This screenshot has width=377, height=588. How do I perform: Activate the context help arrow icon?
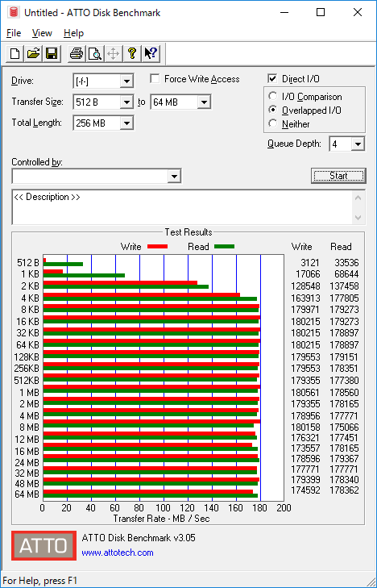click(x=151, y=53)
